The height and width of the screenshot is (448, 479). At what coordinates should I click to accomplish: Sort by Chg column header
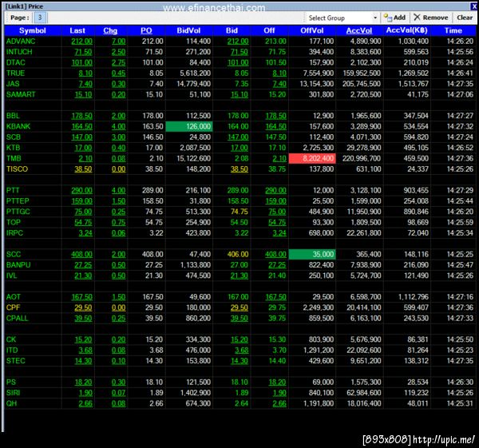[110, 30]
